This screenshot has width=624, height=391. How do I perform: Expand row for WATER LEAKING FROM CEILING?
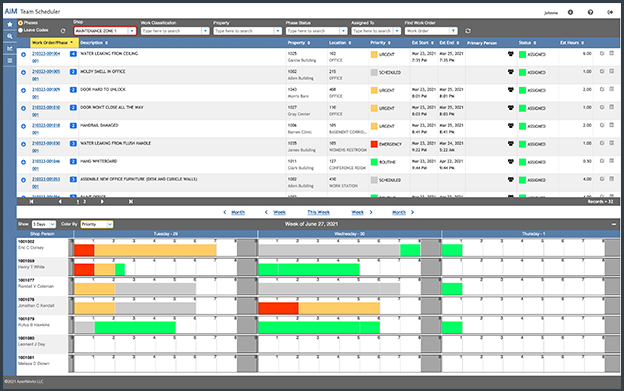(x=23, y=54)
